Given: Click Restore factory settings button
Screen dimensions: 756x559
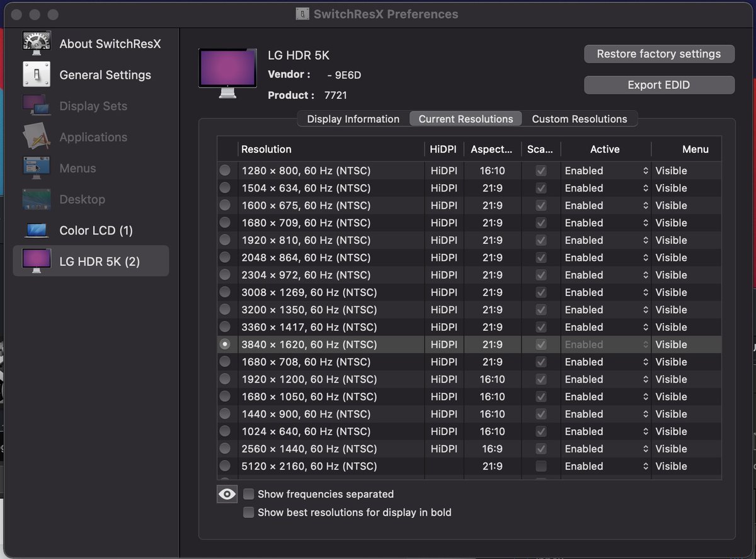Looking at the screenshot, I should [x=659, y=54].
